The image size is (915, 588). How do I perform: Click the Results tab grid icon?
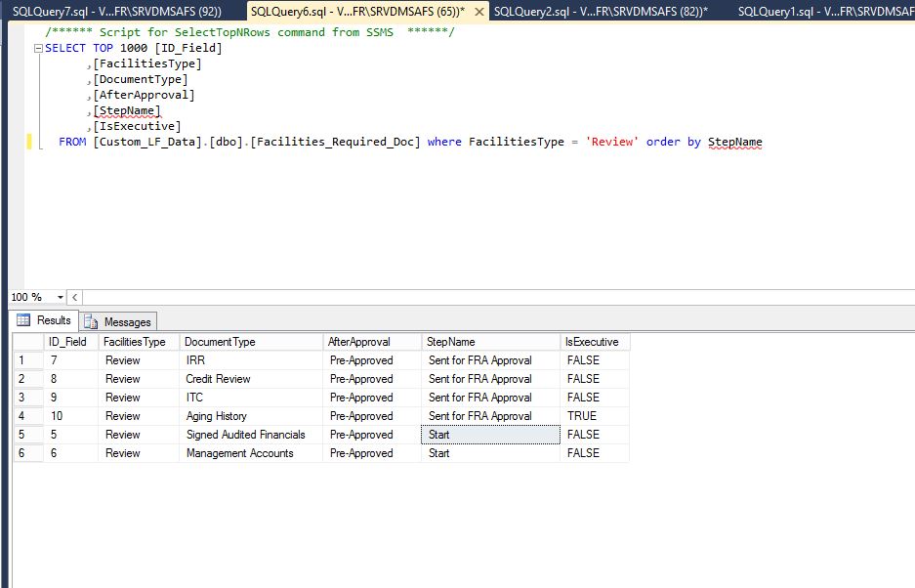23,320
